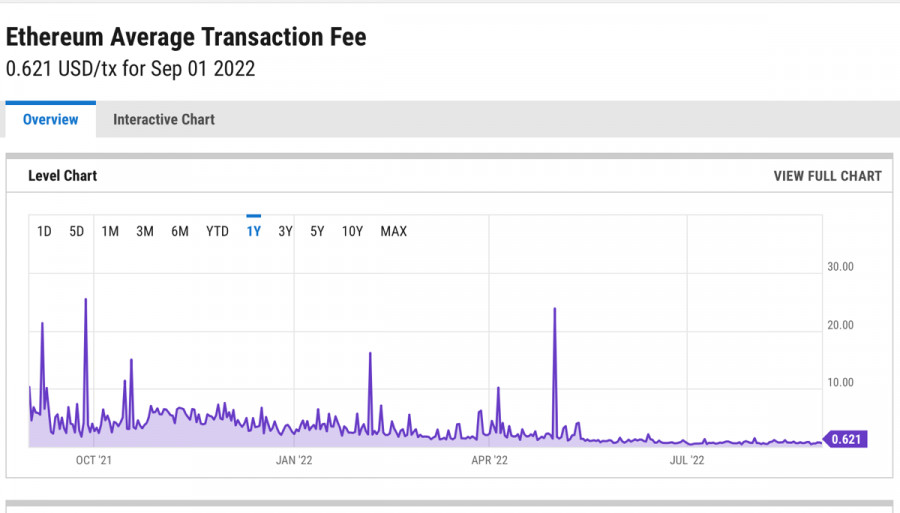
Task: Click the large spike after Apr '22
Action: (x=554, y=310)
